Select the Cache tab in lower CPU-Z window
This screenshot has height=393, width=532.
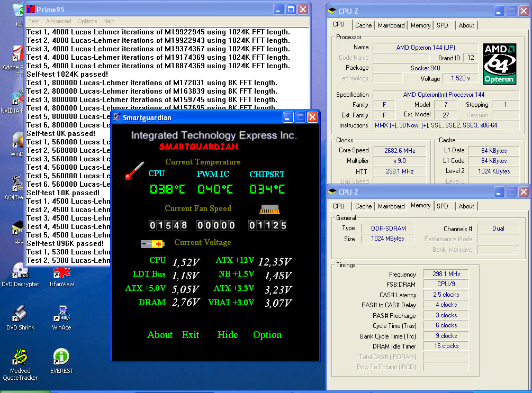(363, 206)
